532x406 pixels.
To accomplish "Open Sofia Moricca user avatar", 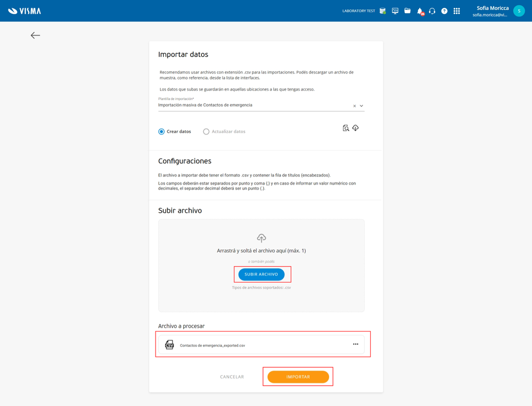I will [519, 11].
